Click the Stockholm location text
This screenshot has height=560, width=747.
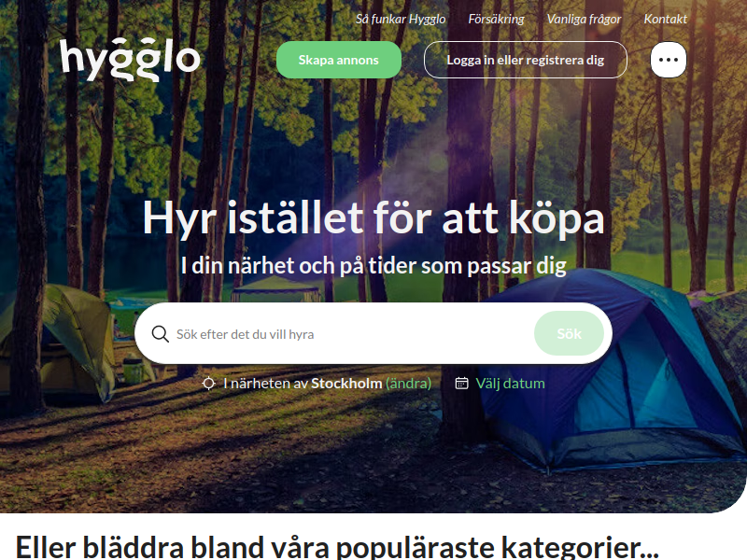tap(346, 384)
